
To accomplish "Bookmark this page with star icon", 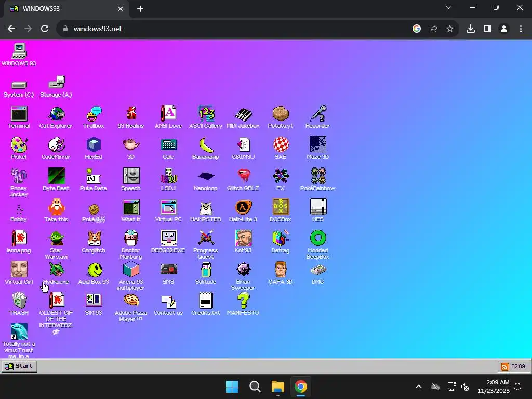I will coord(449,29).
